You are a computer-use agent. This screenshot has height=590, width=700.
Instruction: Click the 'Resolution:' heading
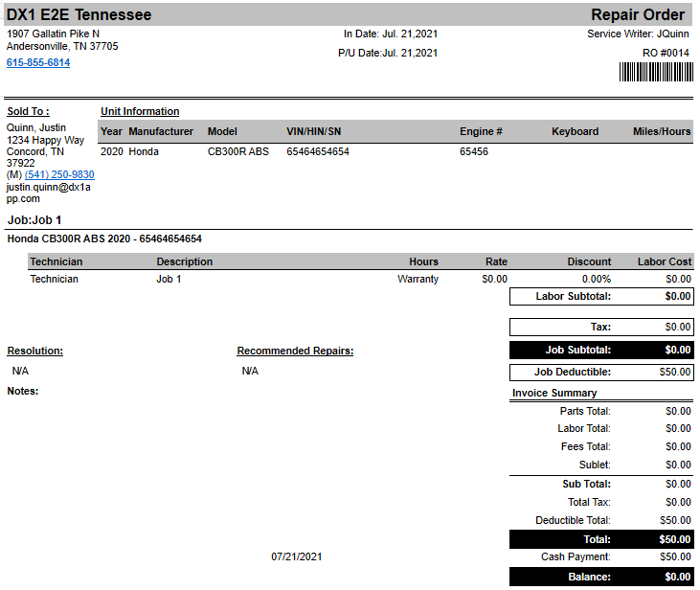coord(34,352)
